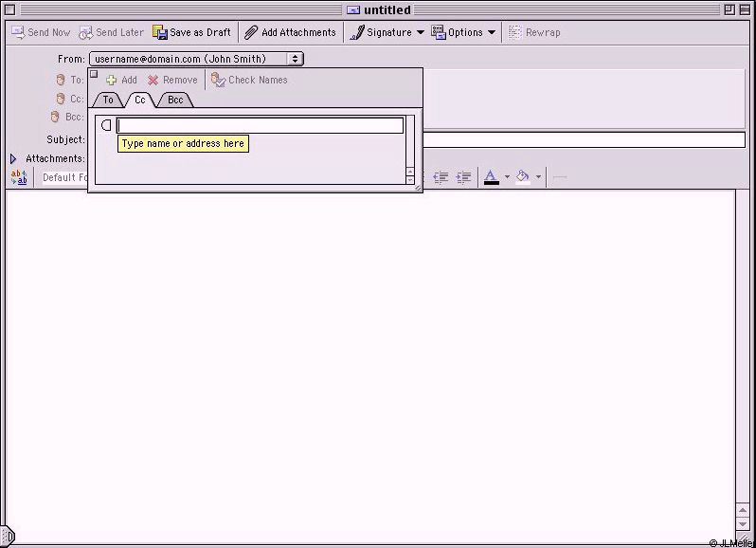Toggle HTML formatting with the ab icon
The image size is (756, 548).
tap(19, 177)
